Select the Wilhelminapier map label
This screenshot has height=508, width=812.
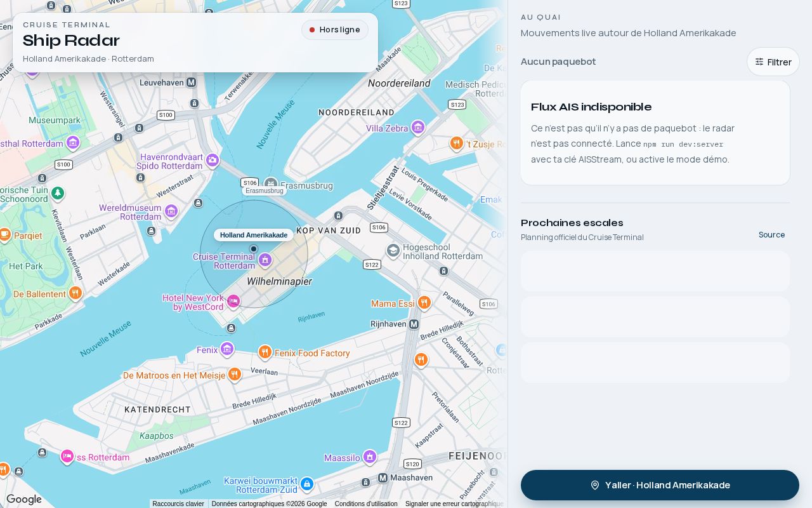(279, 281)
